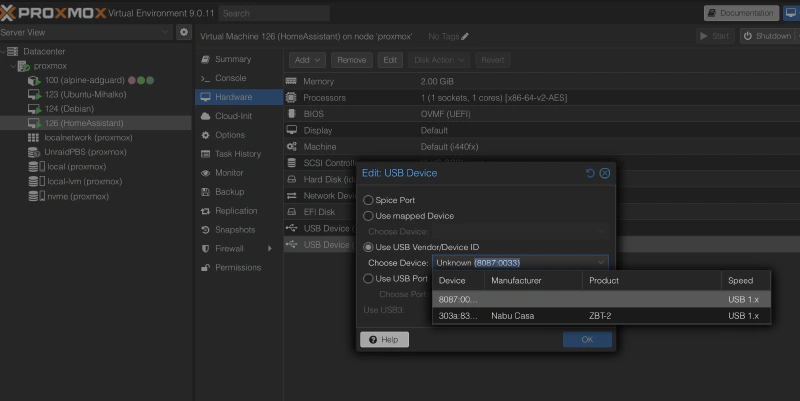
Task: Click the Hard Disk row icon
Action: (x=292, y=179)
